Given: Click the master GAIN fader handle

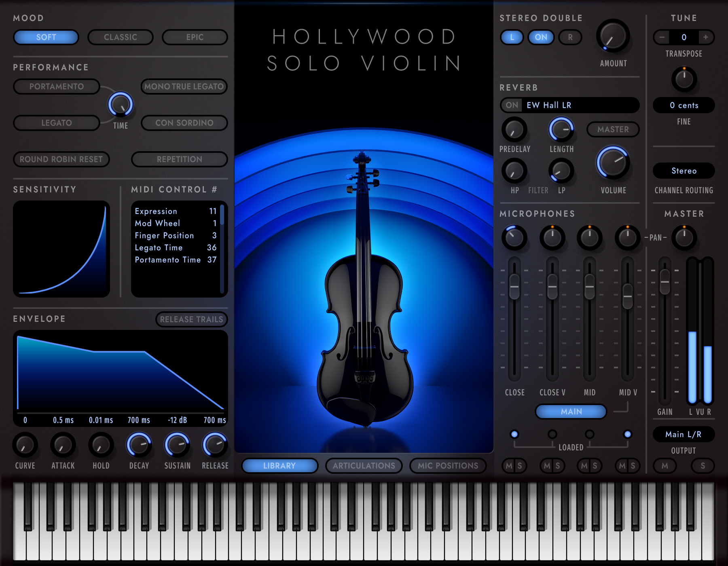Looking at the screenshot, I should [x=665, y=282].
